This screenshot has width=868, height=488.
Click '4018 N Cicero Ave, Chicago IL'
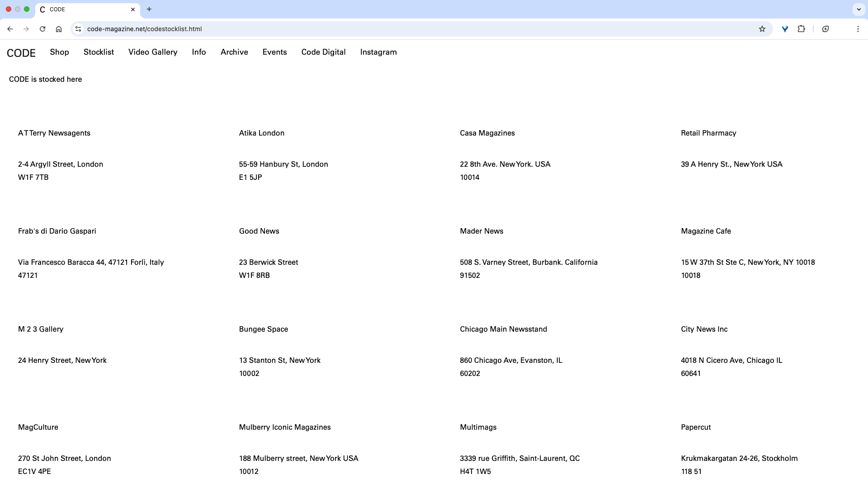point(731,361)
